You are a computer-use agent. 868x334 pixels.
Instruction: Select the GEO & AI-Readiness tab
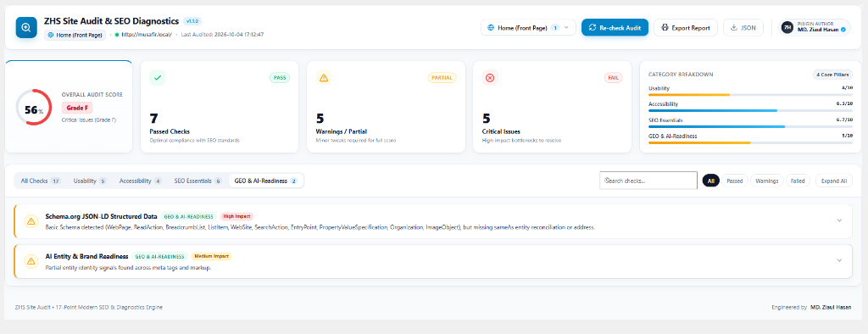[266, 181]
